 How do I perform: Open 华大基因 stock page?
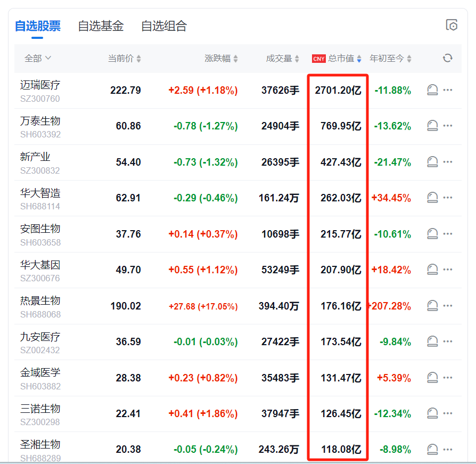pyautogui.click(x=40, y=265)
